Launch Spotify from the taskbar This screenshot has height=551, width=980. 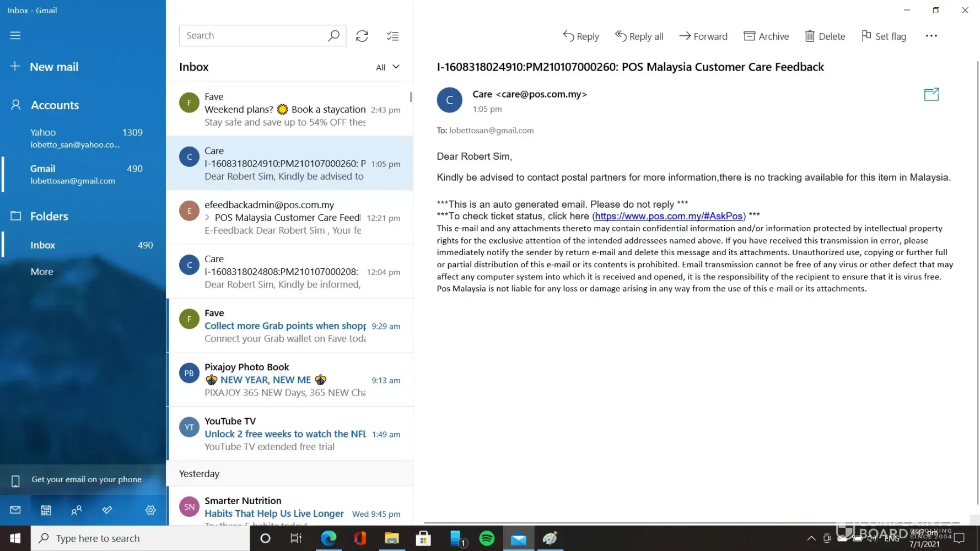pos(487,538)
